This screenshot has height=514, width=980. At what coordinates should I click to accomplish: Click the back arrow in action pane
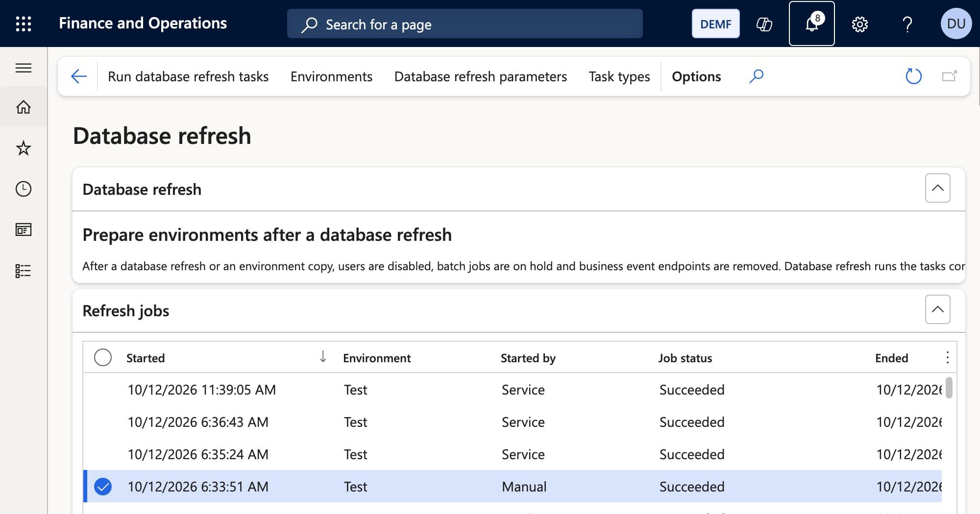click(x=79, y=76)
